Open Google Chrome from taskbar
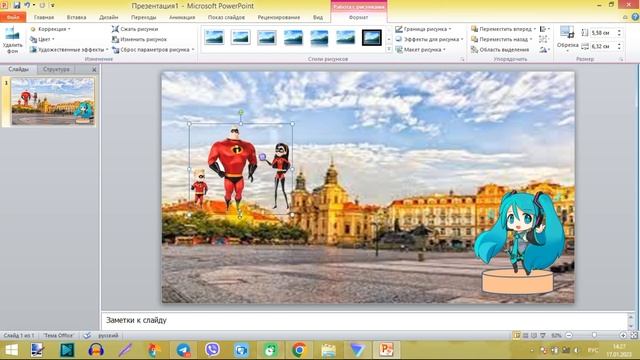Viewport: 640px width, 360px height. tap(299, 350)
